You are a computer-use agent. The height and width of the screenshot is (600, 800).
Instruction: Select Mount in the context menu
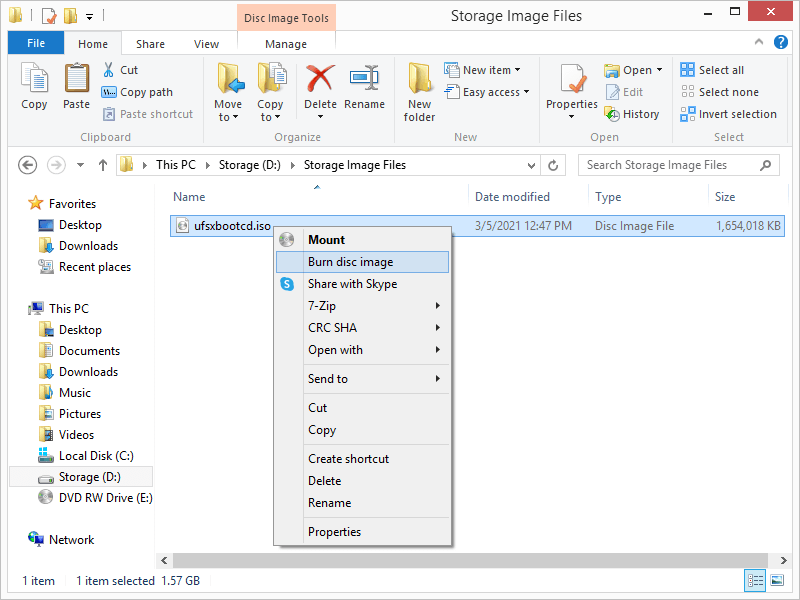pyautogui.click(x=326, y=240)
